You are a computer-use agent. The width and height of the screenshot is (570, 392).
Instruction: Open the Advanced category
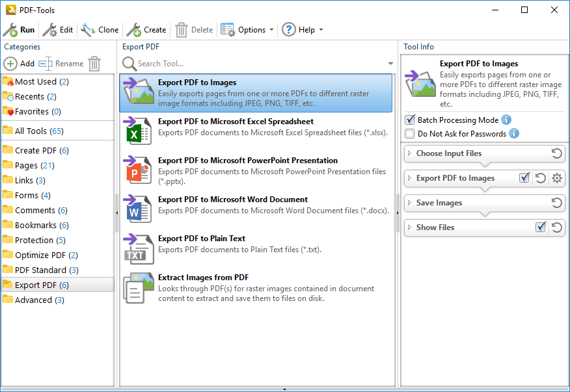point(57,300)
